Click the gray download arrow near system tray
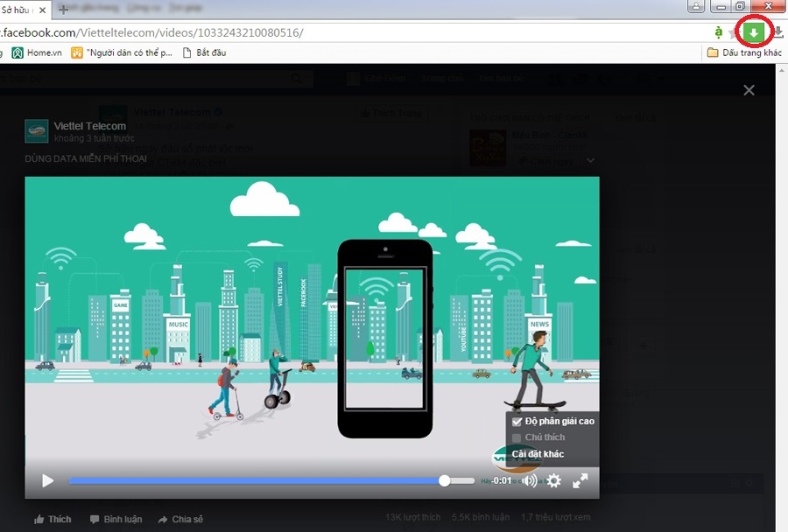This screenshot has height=532, width=788. [x=778, y=33]
